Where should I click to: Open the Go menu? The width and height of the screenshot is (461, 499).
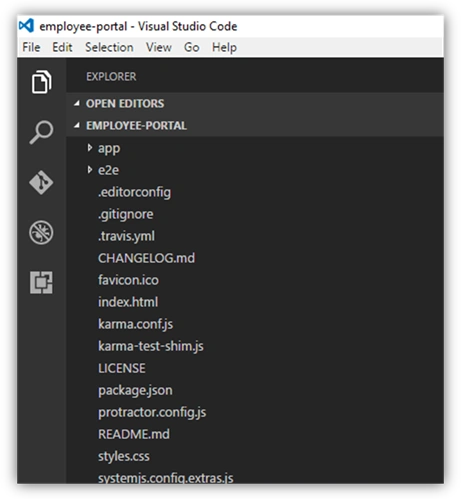192,47
